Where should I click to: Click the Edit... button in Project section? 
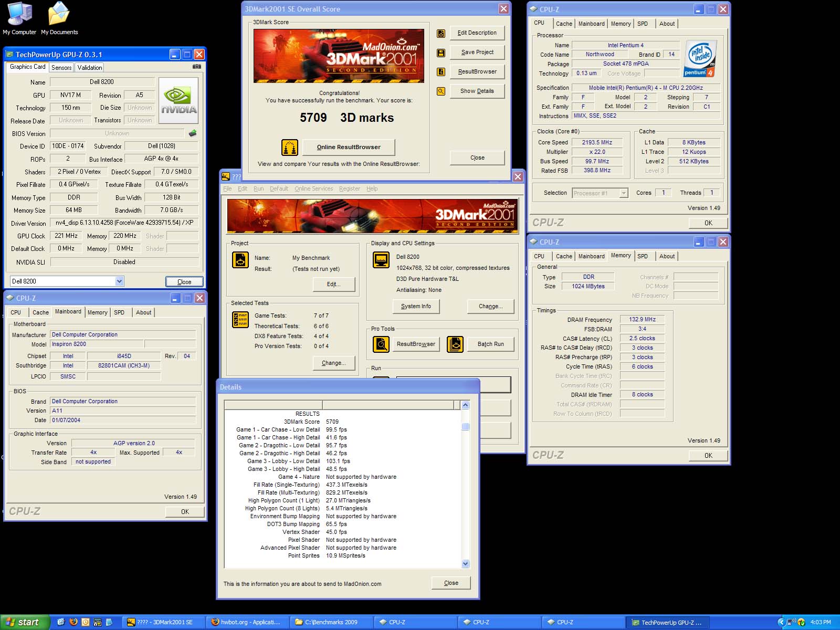pyautogui.click(x=334, y=284)
